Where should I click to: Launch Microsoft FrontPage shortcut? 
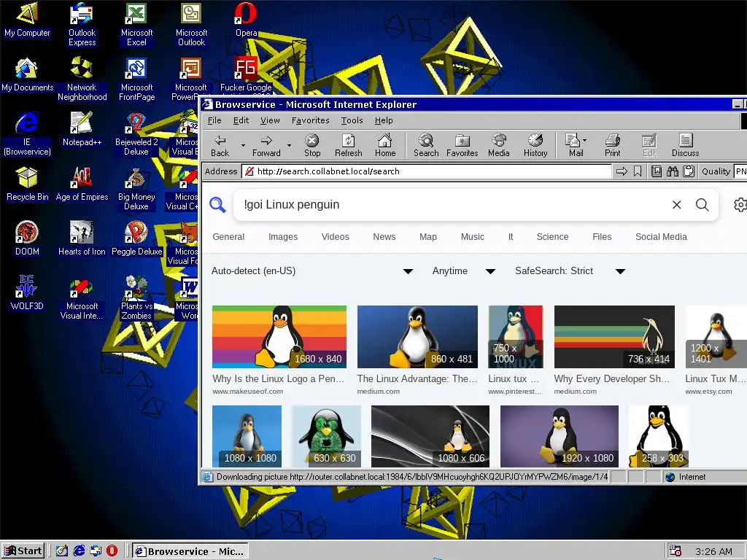[x=136, y=79]
